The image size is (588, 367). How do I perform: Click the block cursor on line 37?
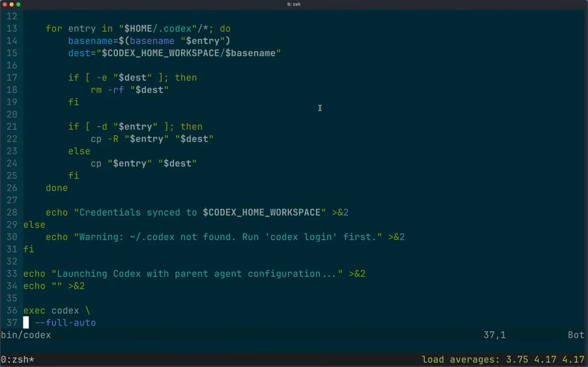coord(26,322)
